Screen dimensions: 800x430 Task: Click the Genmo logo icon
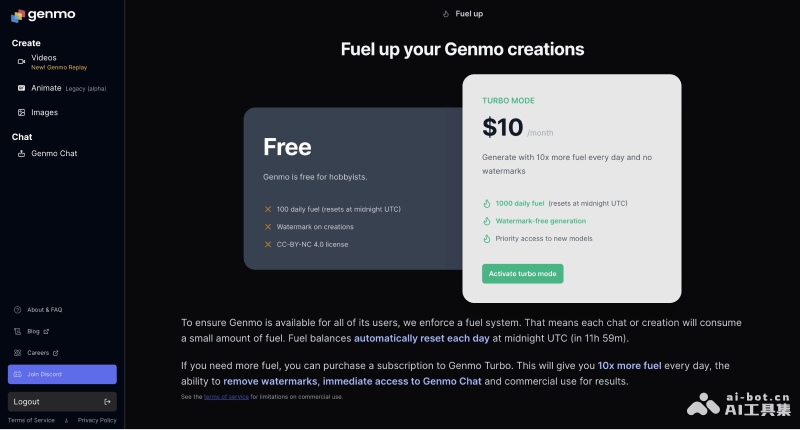pyautogui.click(x=17, y=15)
